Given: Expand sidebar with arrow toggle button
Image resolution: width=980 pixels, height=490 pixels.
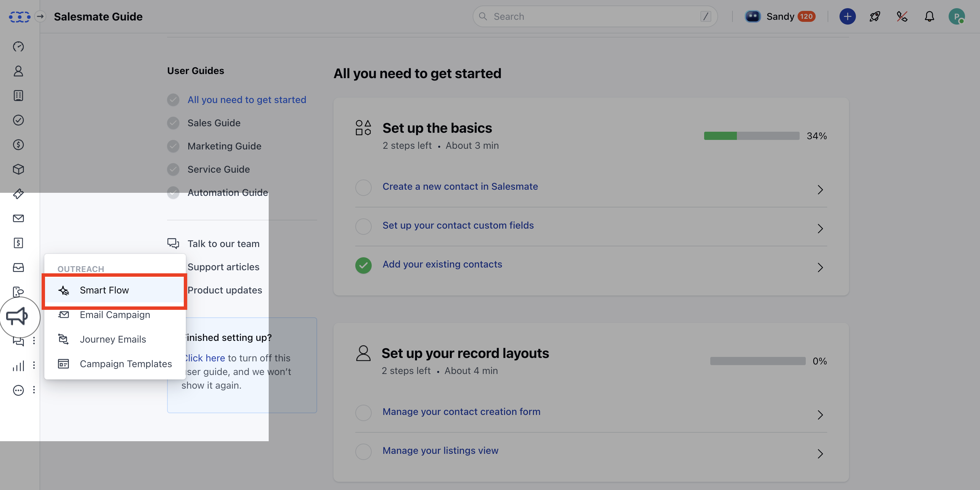Looking at the screenshot, I should tap(40, 16).
